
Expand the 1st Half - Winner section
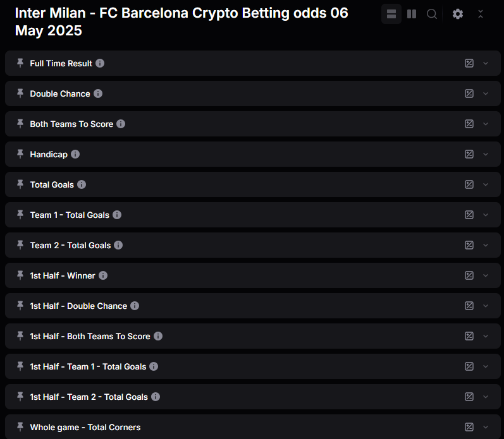(486, 275)
